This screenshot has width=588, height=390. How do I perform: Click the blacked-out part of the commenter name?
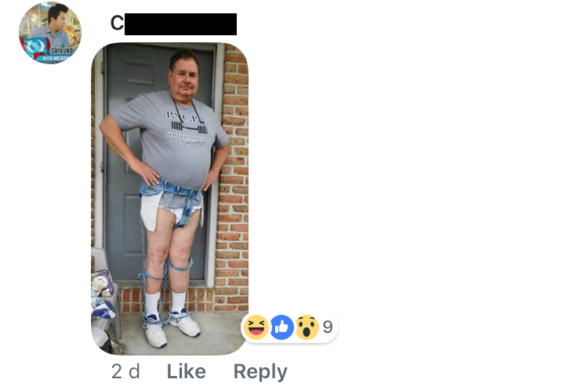click(x=181, y=24)
